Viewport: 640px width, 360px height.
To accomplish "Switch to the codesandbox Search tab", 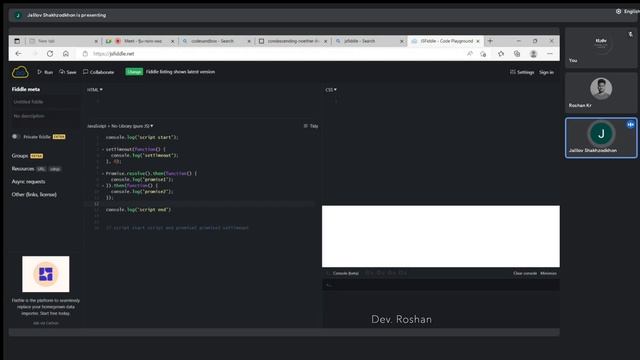I will [x=216, y=41].
